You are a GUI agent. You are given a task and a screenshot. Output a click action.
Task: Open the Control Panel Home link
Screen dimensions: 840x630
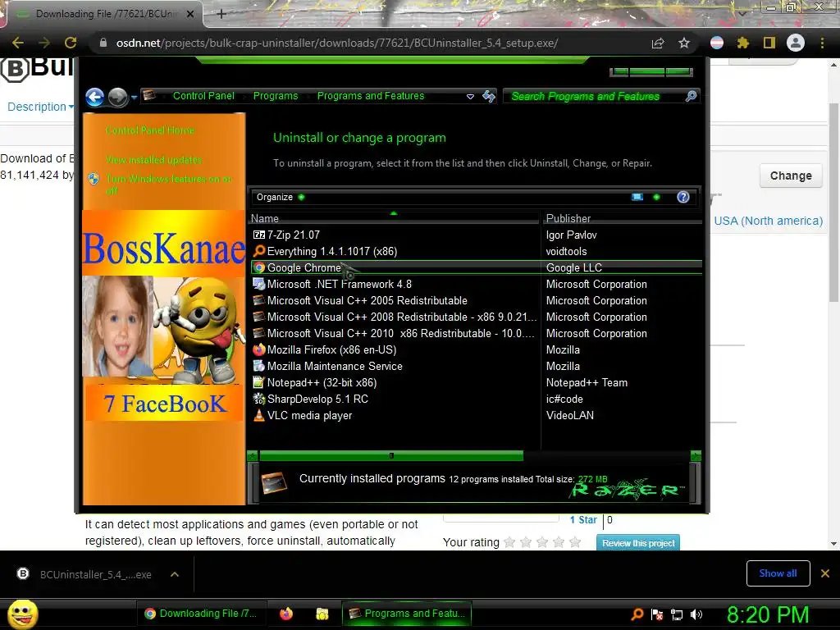point(150,130)
